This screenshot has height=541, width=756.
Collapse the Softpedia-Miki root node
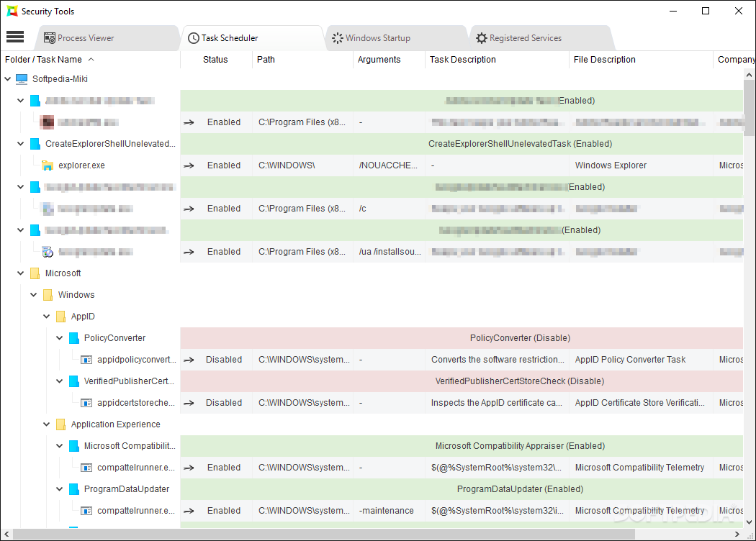(8, 79)
